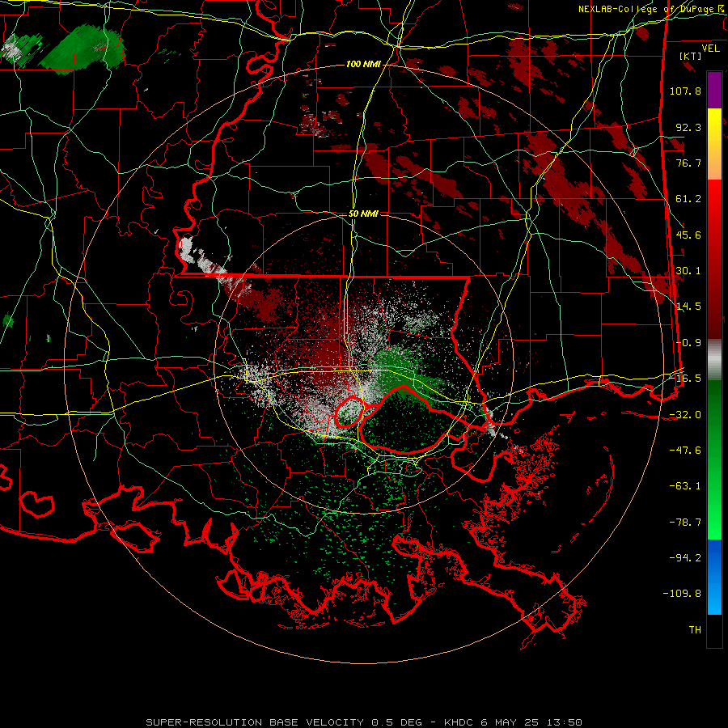Click the 50 NMI range ring label
The width and height of the screenshot is (728, 728).
(363, 214)
